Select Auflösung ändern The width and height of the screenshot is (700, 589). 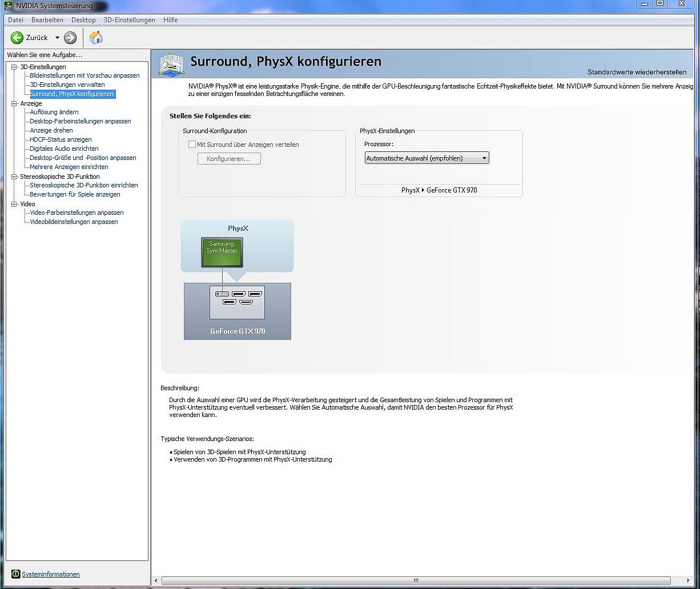coord(54,112)
